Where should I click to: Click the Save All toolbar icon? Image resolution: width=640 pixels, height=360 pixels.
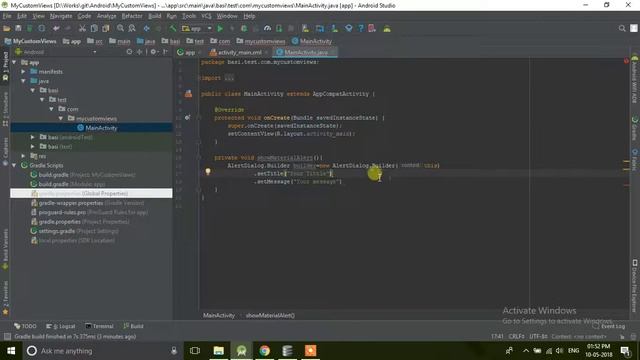[x=18, y=29]
